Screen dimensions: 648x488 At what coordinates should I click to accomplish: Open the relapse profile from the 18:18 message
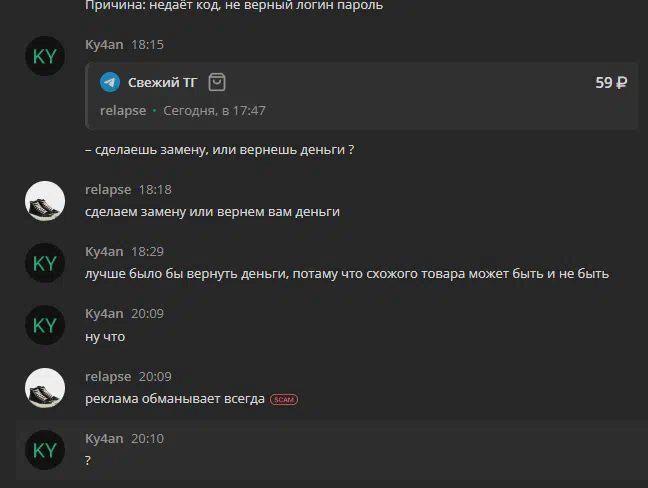[108, 190]
